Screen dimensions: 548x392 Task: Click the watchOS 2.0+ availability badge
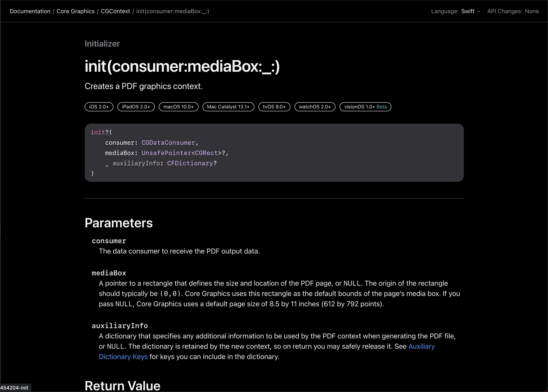point(315,107)
